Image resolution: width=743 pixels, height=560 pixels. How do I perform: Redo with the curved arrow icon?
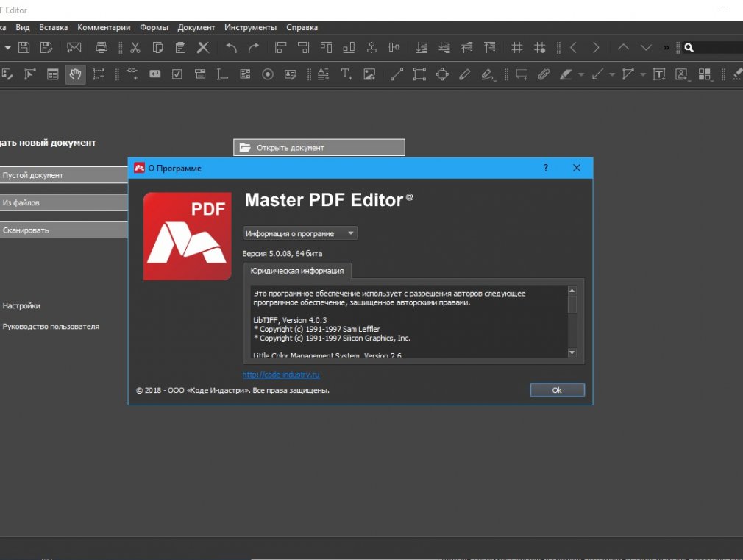click(254, 47)
